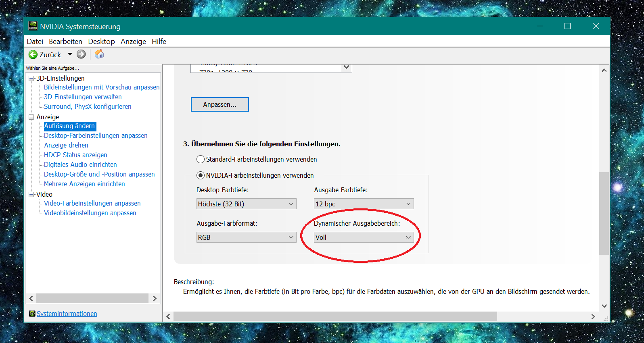This screenshot has width=644, height=343.
Task: Click the Anpassen... button
Action: click(220, 104)
